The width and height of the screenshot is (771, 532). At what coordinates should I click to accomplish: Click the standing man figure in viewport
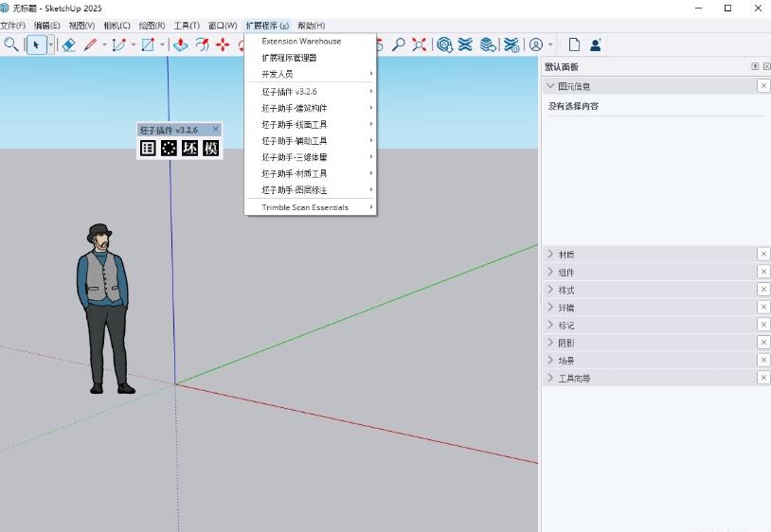[104, 309]
